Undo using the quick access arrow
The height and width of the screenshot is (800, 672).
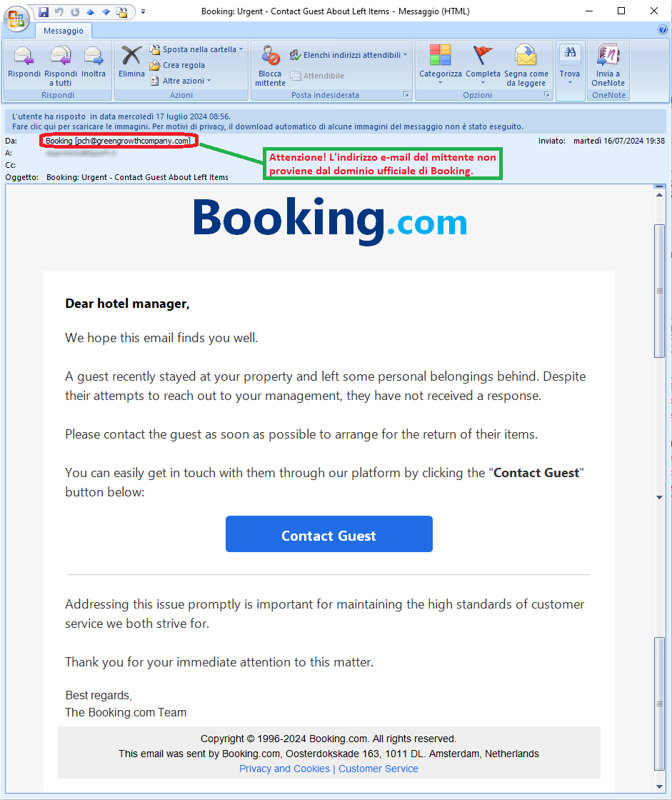(59, 11)
